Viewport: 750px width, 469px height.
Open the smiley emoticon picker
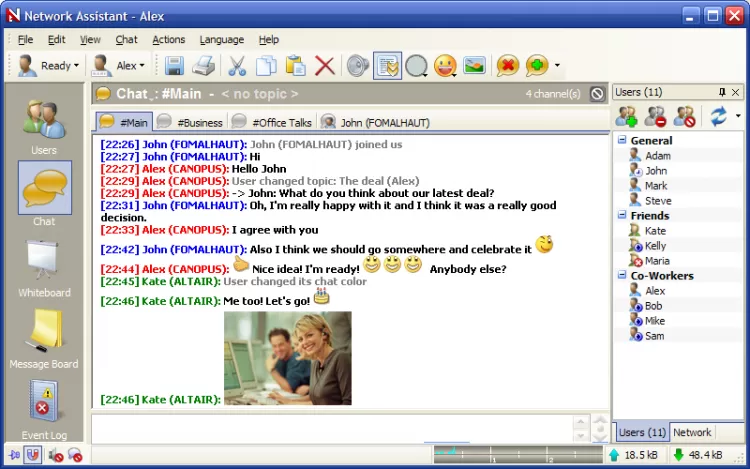pos(445,66)
